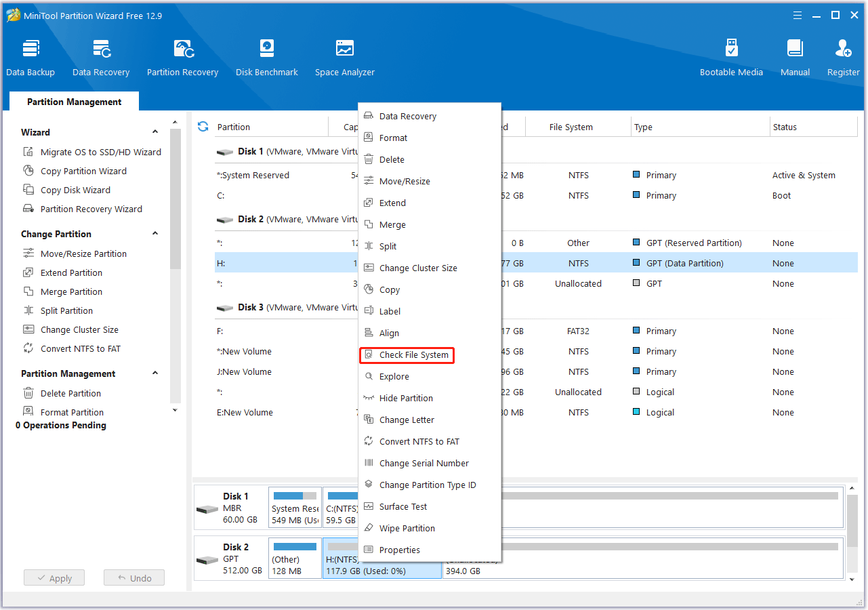Sort by the File System column header

[571, 127]
